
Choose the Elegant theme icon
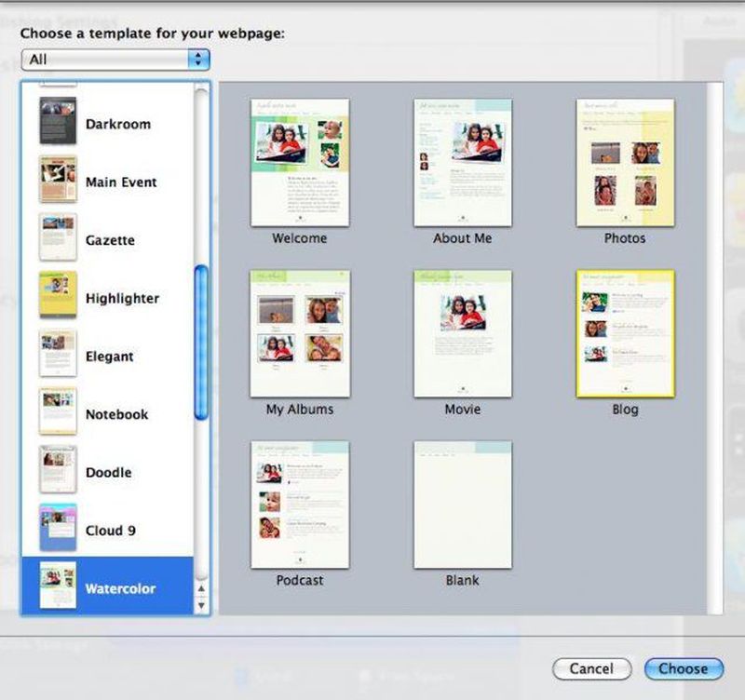point(58,355)
